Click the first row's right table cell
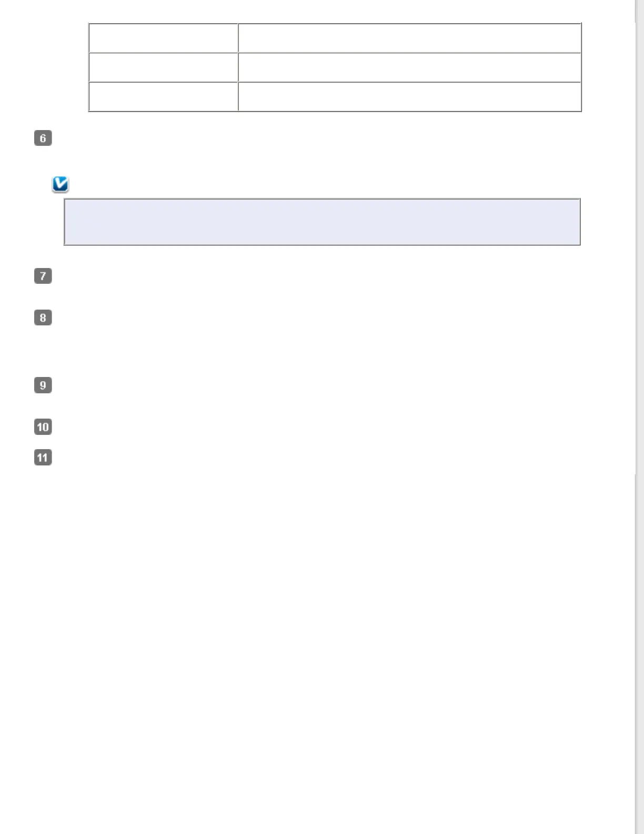 (x=409, y=38)
